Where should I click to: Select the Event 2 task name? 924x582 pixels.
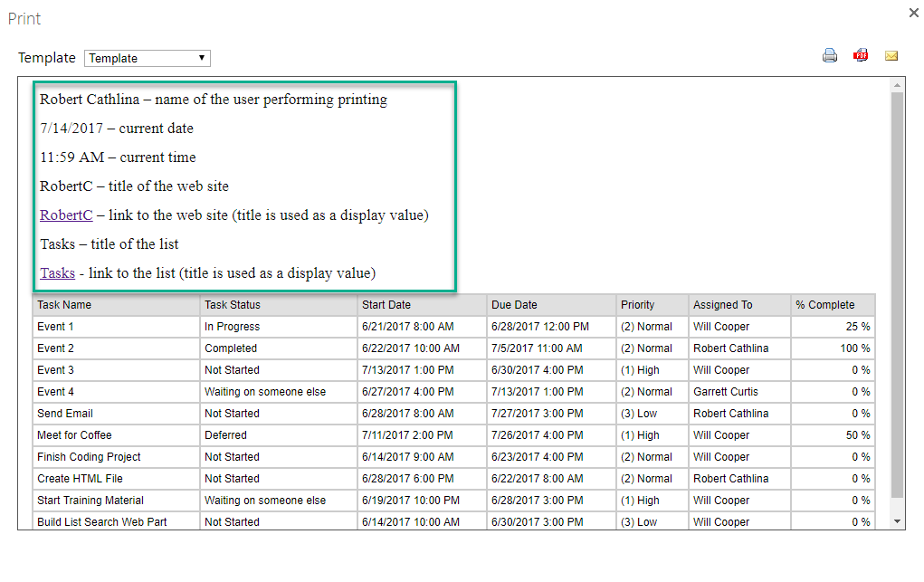tap(55, 348)
